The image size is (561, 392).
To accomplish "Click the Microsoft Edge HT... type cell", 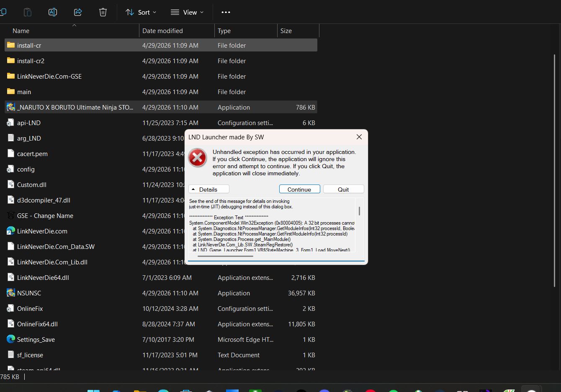I will point(245,339).
